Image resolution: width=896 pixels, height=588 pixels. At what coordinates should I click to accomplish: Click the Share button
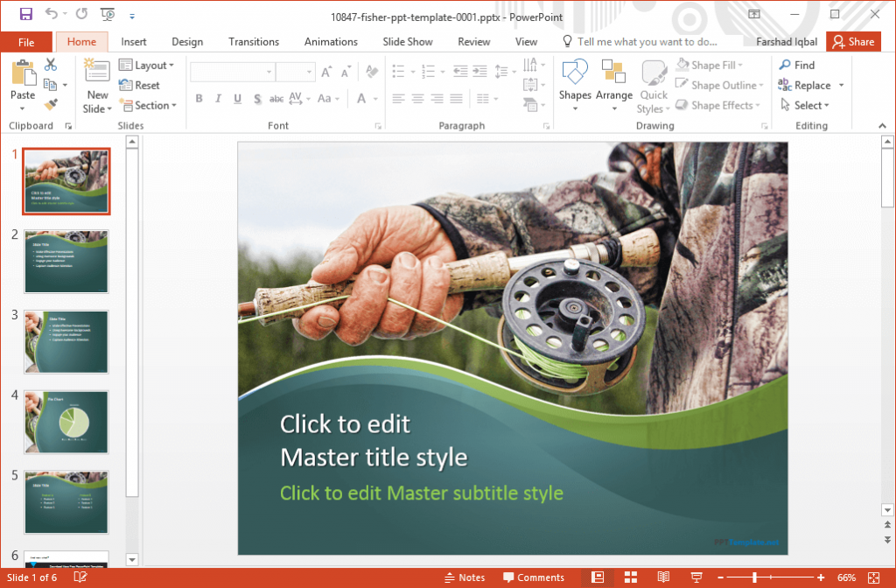pos(853,41)
